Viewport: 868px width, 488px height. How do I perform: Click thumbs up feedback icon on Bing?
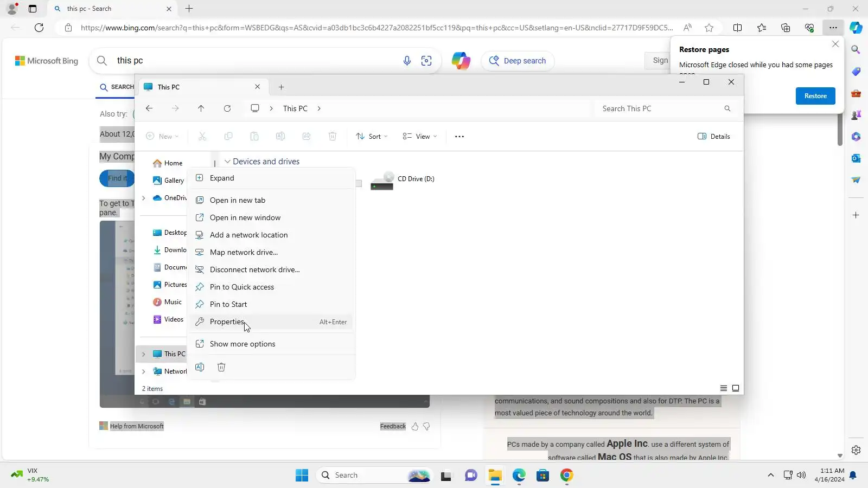415,427
